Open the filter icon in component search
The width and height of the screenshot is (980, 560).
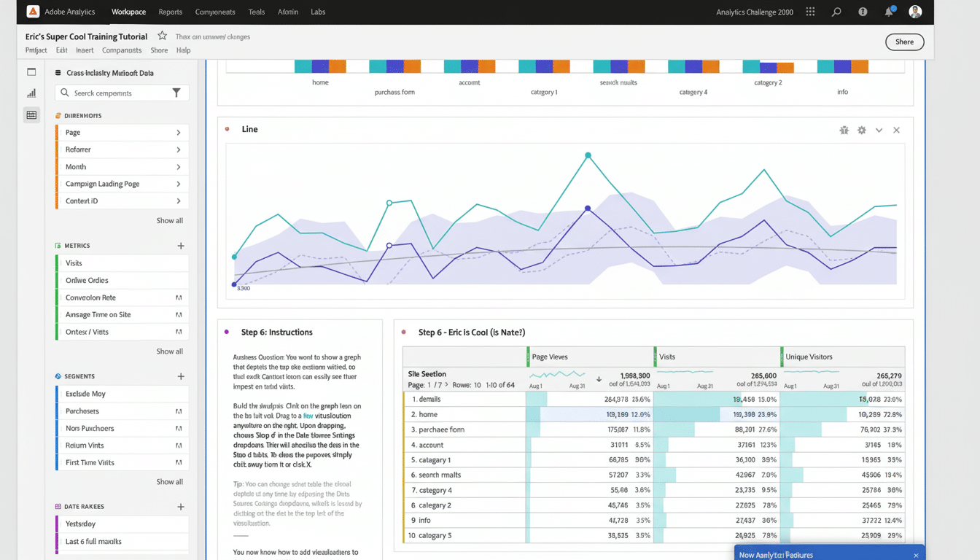(x=176, y=93)
